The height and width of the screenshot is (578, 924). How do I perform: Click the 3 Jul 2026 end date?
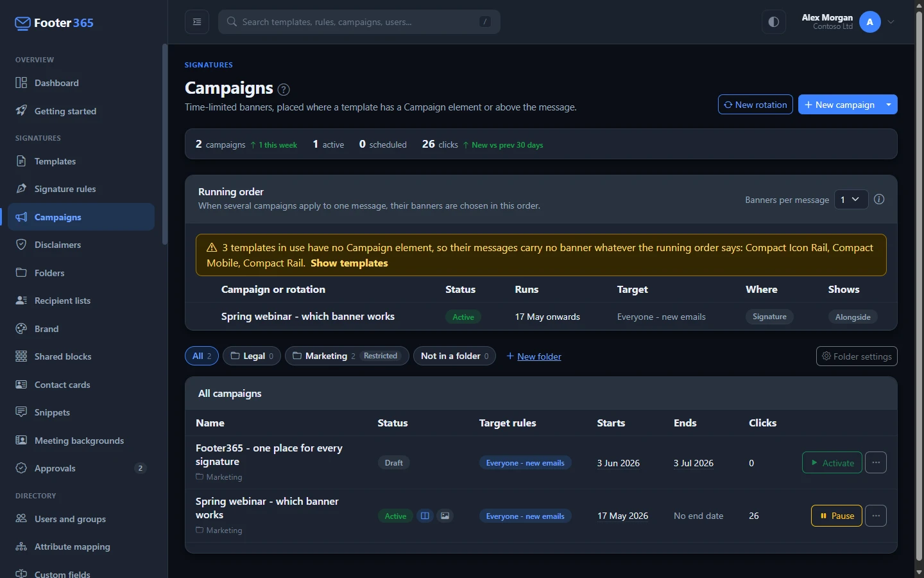coord(694,463)
